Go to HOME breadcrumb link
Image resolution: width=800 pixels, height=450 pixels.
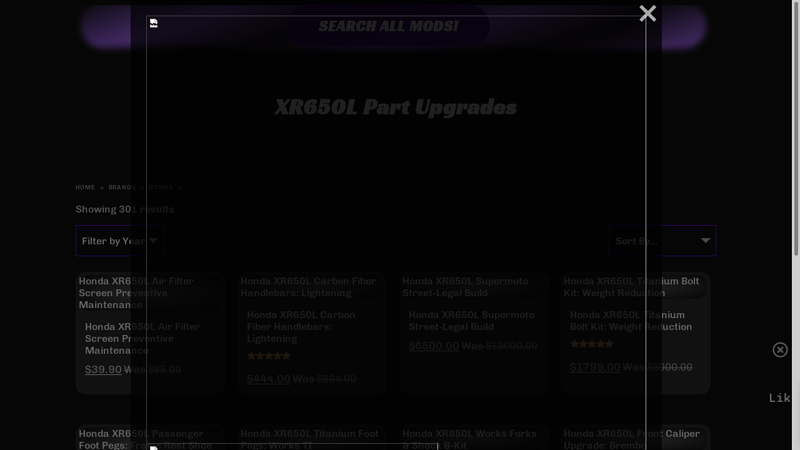tap(85, 187)
